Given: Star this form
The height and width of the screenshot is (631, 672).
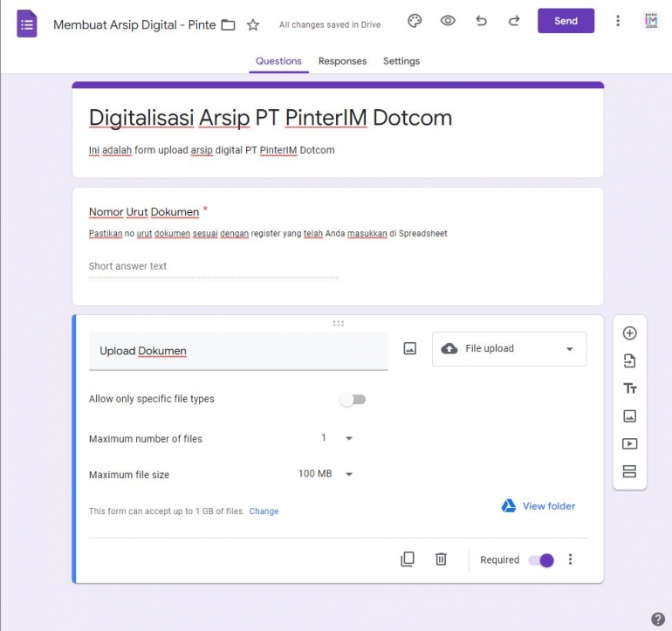Looking at the screenshot, I should click(253, 24).
